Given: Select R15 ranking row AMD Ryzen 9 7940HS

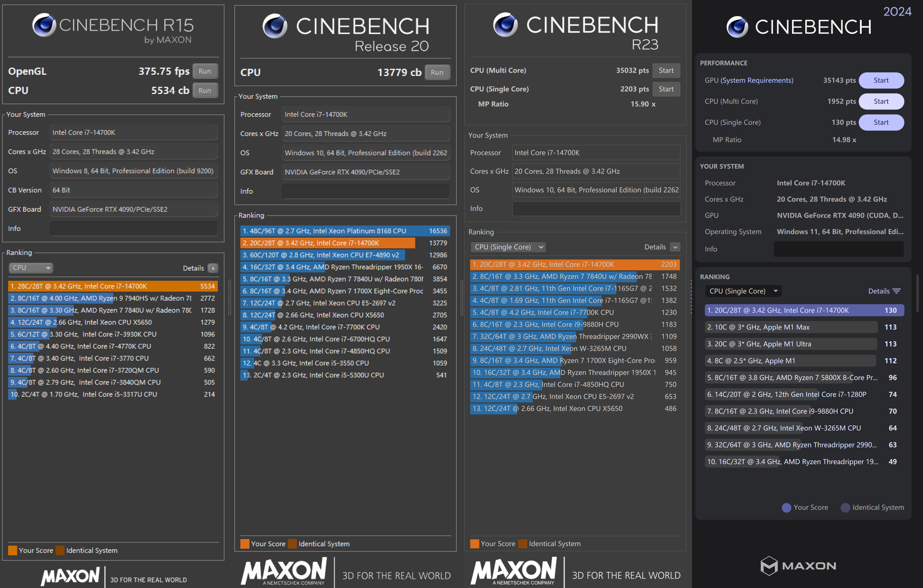Looking at the screenshot, I should pos(113,298).
